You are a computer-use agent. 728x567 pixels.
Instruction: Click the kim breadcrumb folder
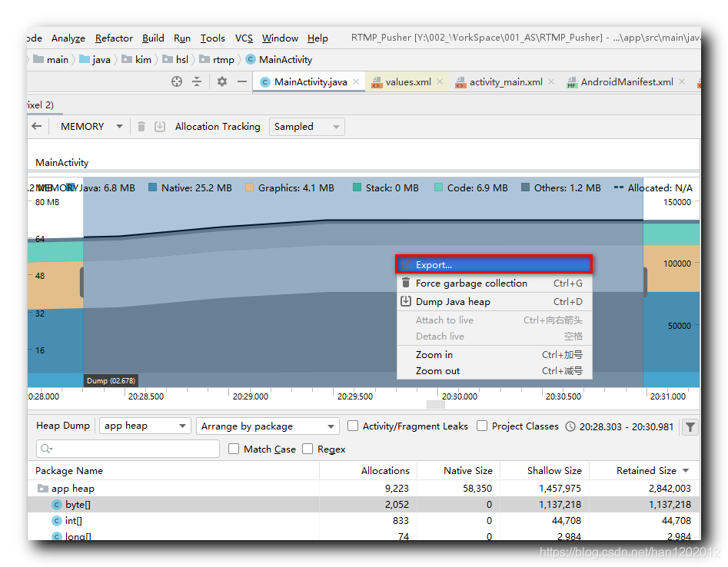point(137,59)
